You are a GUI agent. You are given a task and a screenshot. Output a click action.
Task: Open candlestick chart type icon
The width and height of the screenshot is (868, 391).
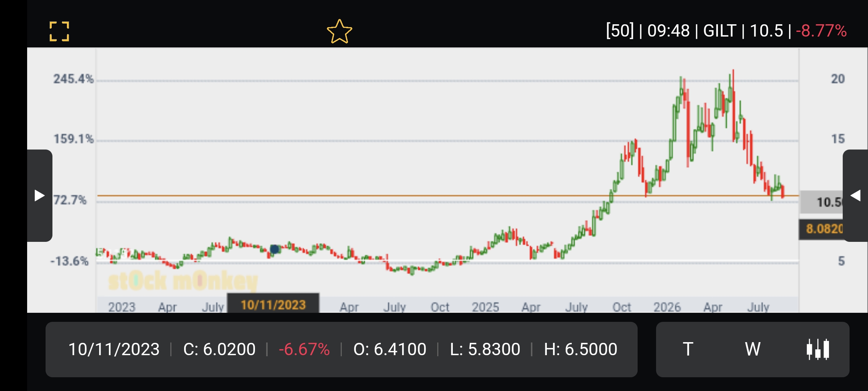pos(818,349)
